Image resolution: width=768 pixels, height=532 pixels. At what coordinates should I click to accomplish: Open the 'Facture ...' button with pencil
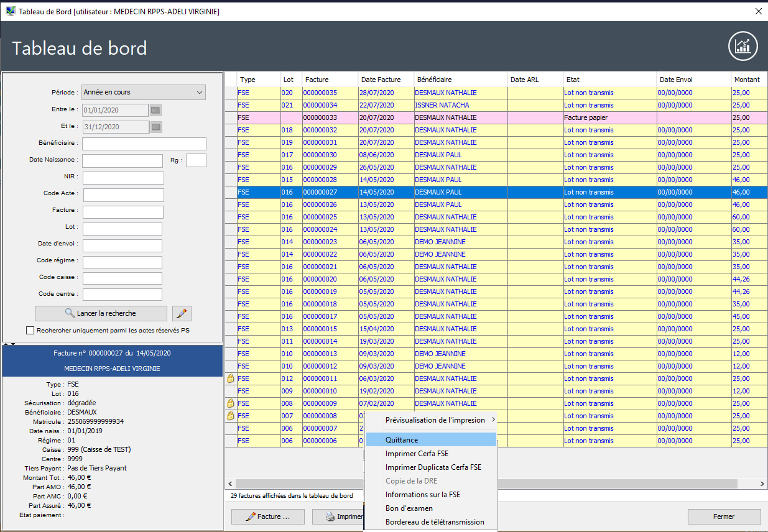268,516
